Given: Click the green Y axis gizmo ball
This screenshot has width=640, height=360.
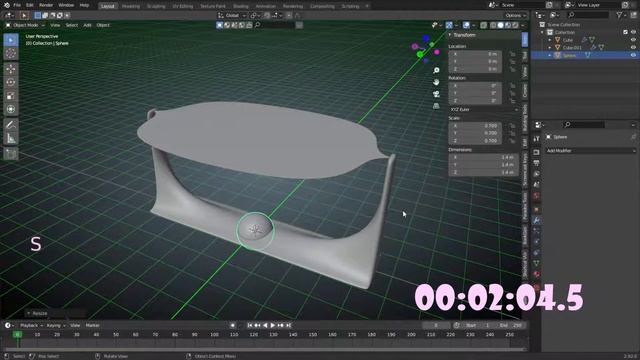Looking at the screenshot, I should coord(420,54).
